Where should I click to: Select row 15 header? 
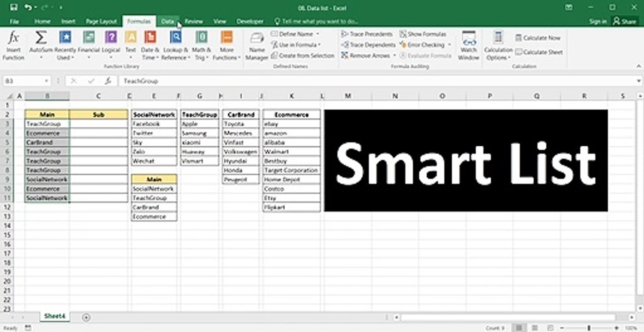tap(7, 235)
